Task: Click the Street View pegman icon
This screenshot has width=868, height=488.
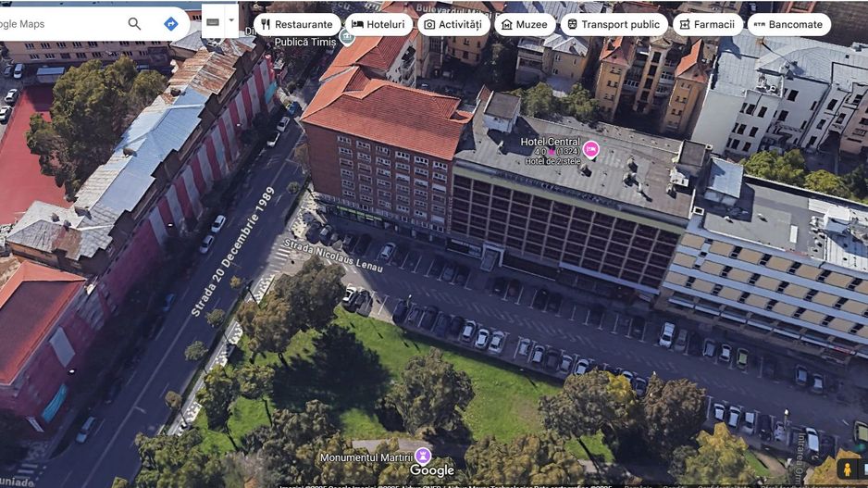Action: 847,469
